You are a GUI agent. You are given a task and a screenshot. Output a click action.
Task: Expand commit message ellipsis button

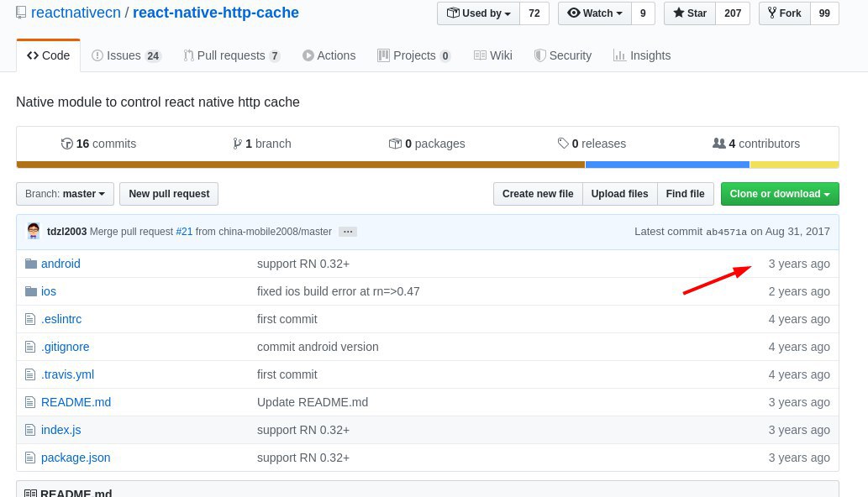(348, 232)
